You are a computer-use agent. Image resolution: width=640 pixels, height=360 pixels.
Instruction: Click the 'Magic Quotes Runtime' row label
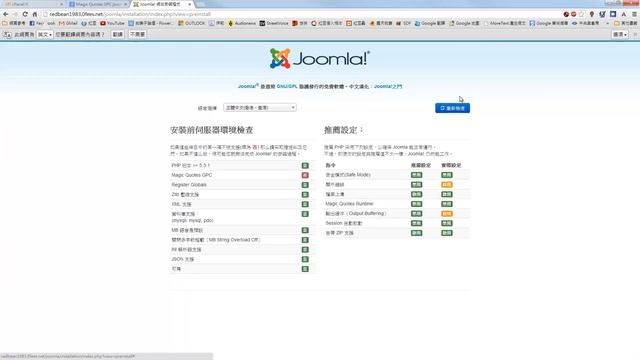click(x=349, y=204)
